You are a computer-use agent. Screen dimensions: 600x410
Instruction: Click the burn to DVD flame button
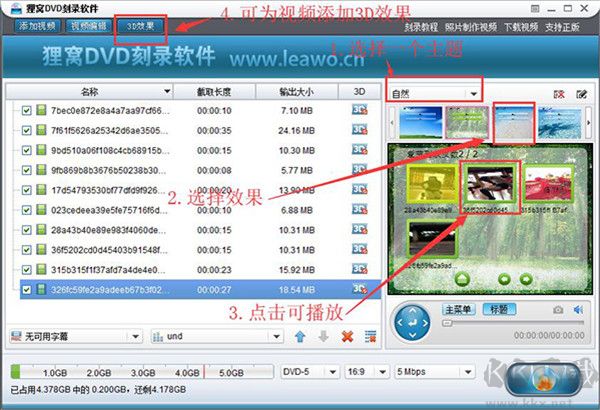pos(543,380)
